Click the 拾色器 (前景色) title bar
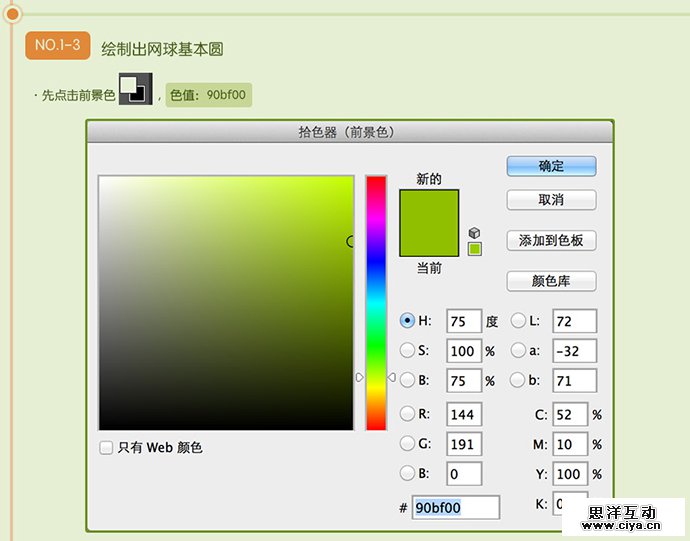The width and height of the screenshot is (690, 541). 350,132
